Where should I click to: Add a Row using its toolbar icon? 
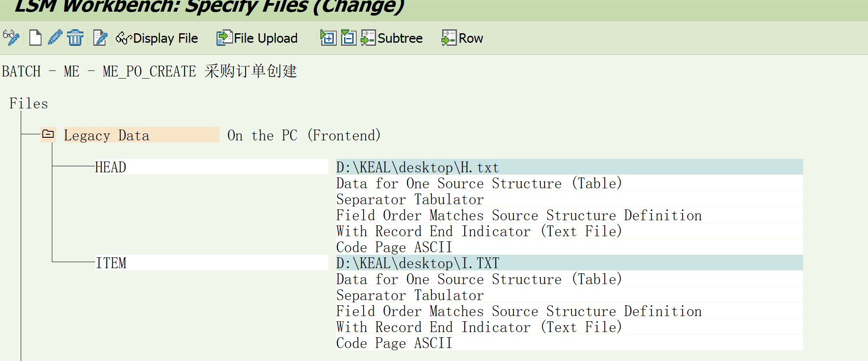pos(449,38)
